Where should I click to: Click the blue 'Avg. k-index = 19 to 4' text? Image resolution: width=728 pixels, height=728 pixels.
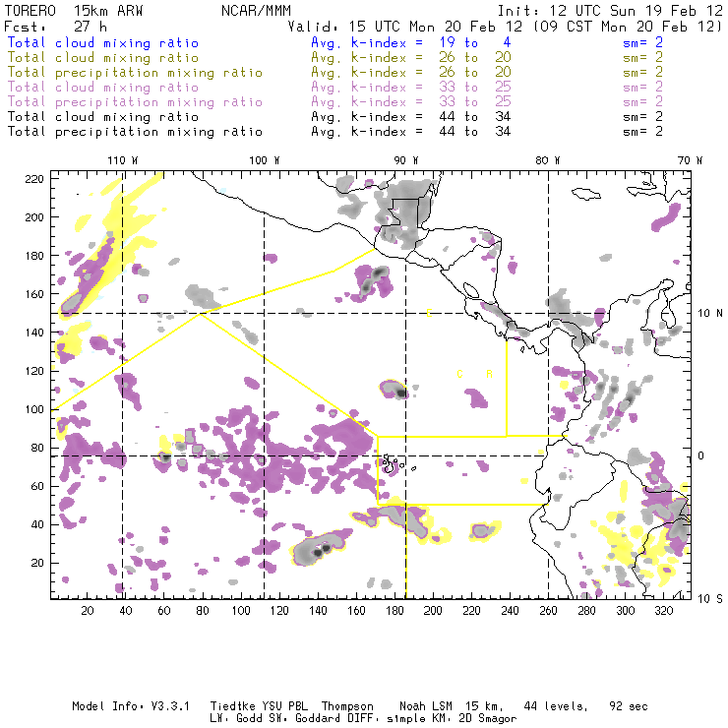click(411, 43)
